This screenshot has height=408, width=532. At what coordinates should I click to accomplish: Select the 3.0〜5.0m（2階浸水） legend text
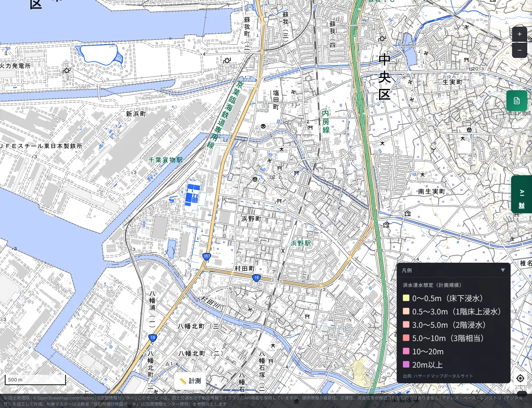pos(449,325)
